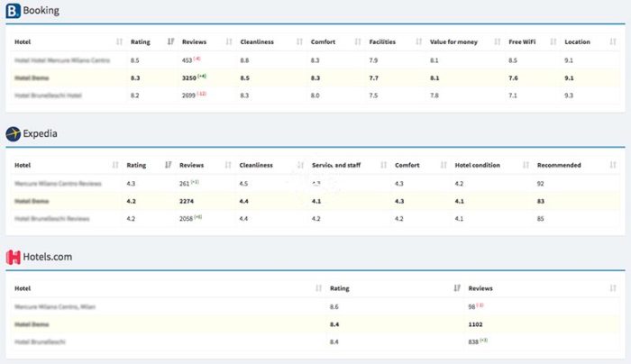Screen dimensions: 631x364
Task: Select Hotels.com rating 8.6
Action: click(x=334, y=307)
